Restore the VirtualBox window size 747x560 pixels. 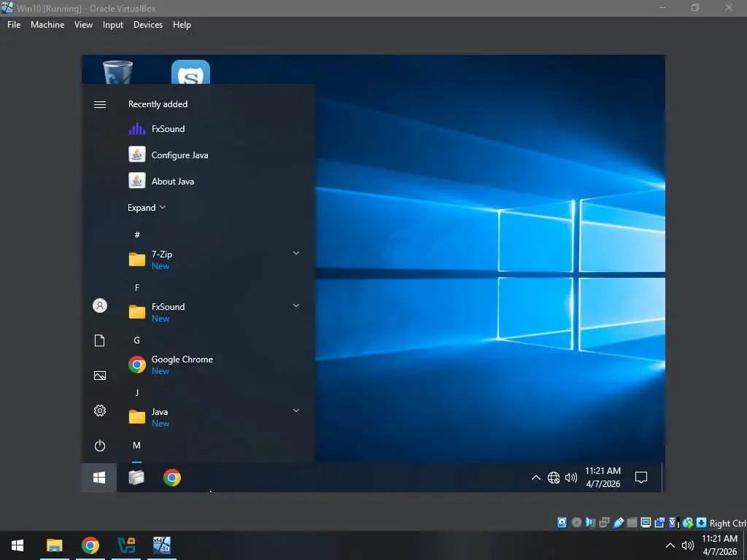tap(695, 7)
